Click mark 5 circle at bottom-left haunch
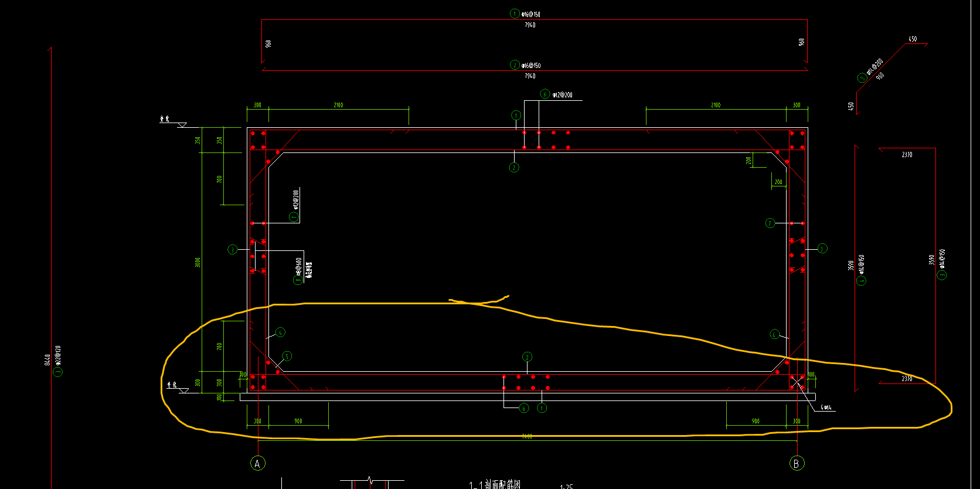The width and height of the screenshot is (980, 489). [287, 356]
